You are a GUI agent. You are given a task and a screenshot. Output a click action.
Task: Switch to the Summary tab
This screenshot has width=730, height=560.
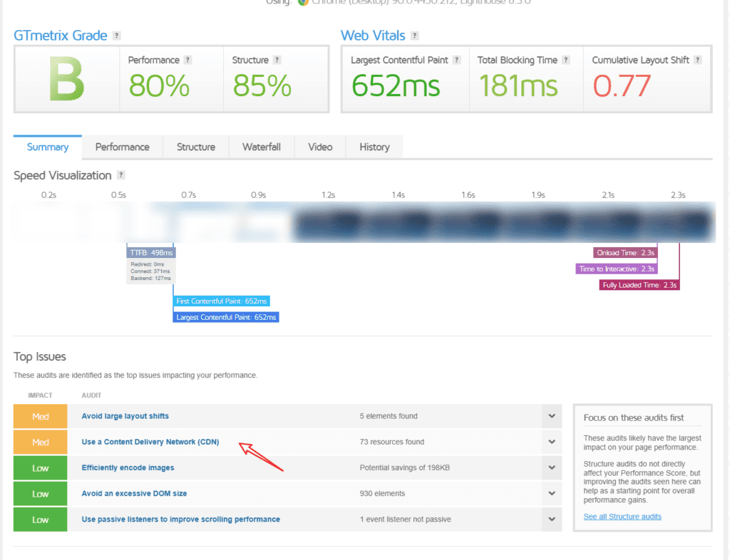(48, 147)
